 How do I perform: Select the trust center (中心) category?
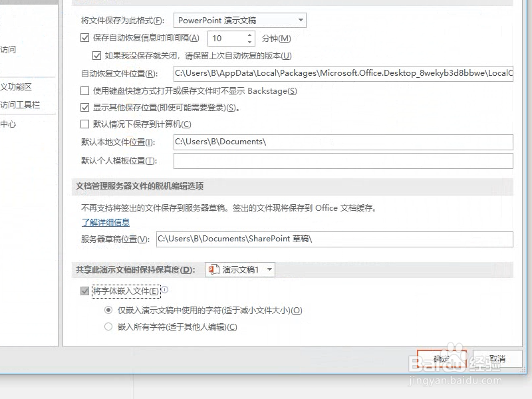(x=8, y=124)
